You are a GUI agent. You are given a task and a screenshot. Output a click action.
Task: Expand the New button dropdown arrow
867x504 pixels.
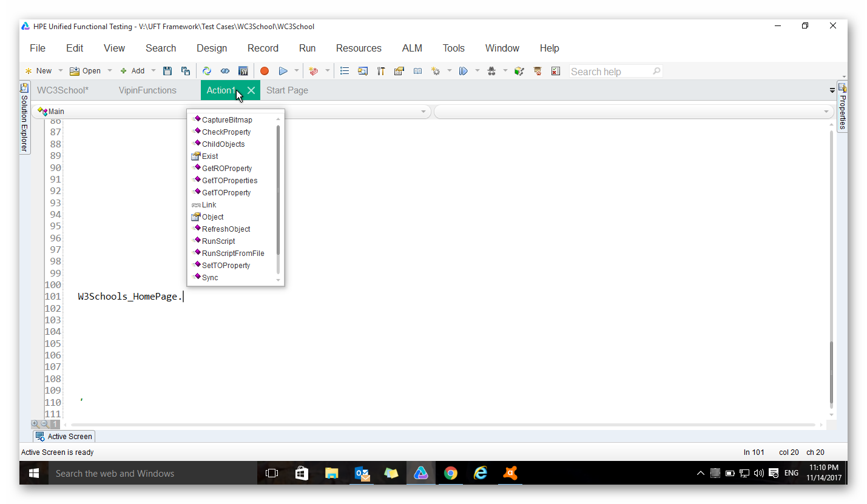coord(60,71)
